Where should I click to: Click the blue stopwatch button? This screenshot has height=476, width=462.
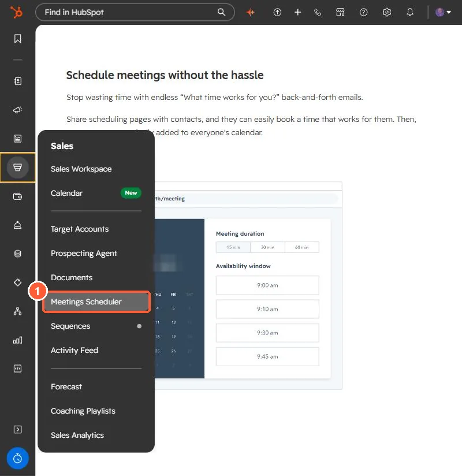17,458
